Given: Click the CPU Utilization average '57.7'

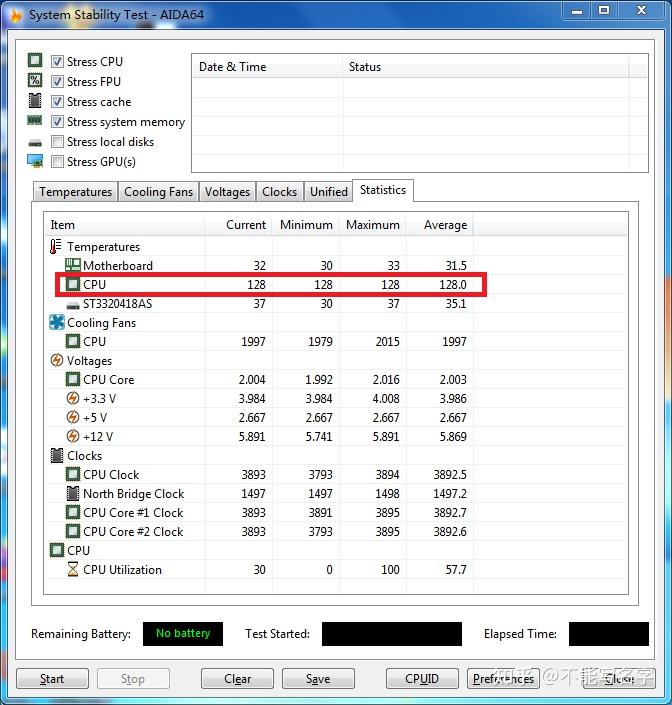Looking at the screenshot, I should 456,570.
